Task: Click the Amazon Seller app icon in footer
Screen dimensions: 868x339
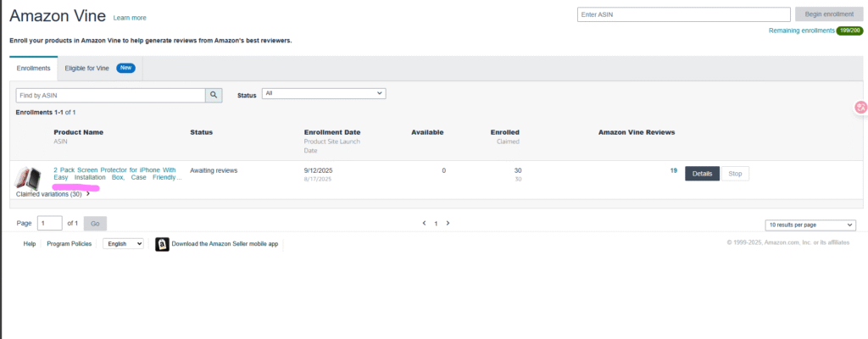Action: [x=162, y=244]
